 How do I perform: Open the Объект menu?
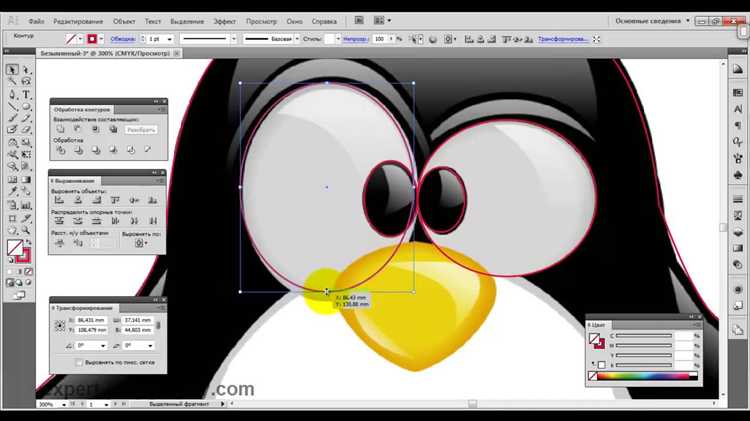(x=124, y=22)
